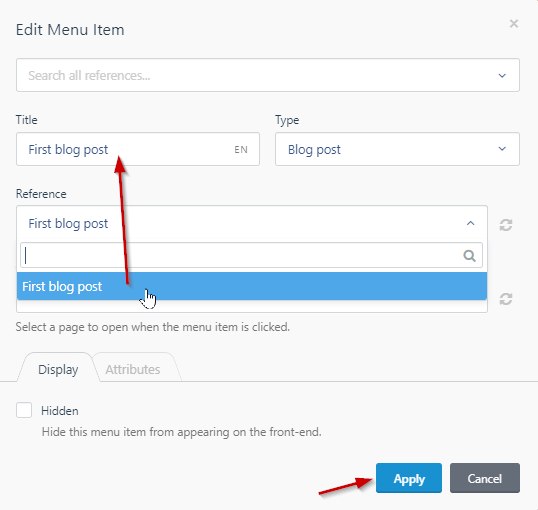Click the lower refresh icon below Reference
This screenshot has width=538, height=510.
coord(506,299)
